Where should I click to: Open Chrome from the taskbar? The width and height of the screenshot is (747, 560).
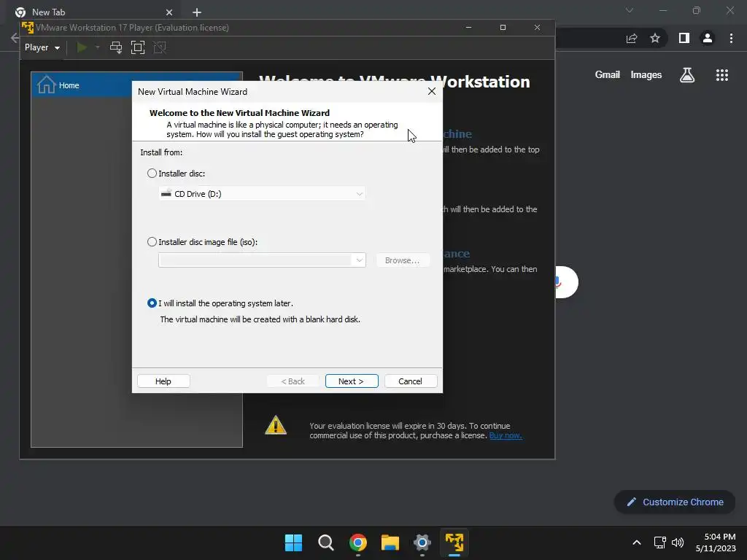tap(357, 542)
